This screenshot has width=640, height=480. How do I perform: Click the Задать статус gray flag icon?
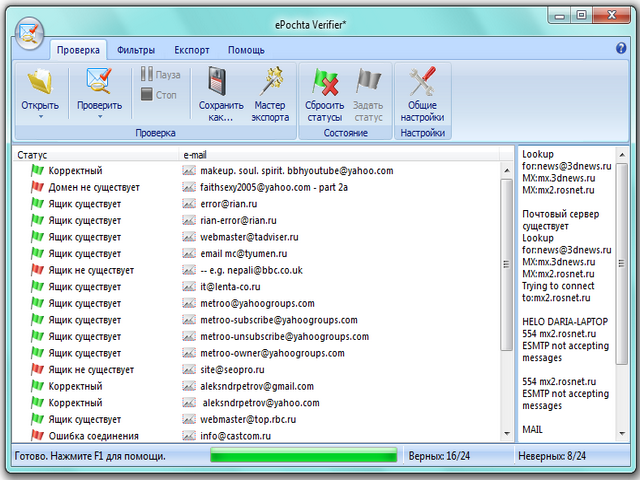[x=368, y=80]
